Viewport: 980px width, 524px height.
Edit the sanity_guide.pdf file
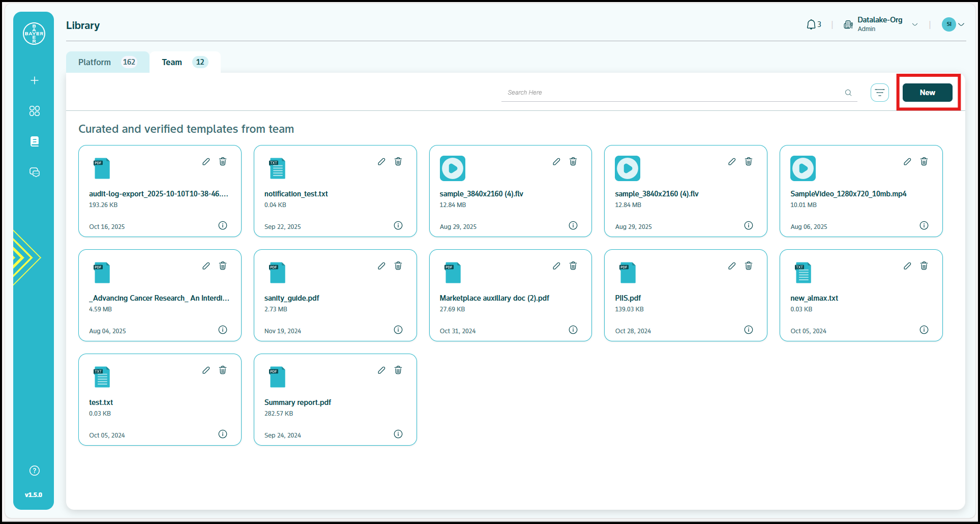pos(381,266)
